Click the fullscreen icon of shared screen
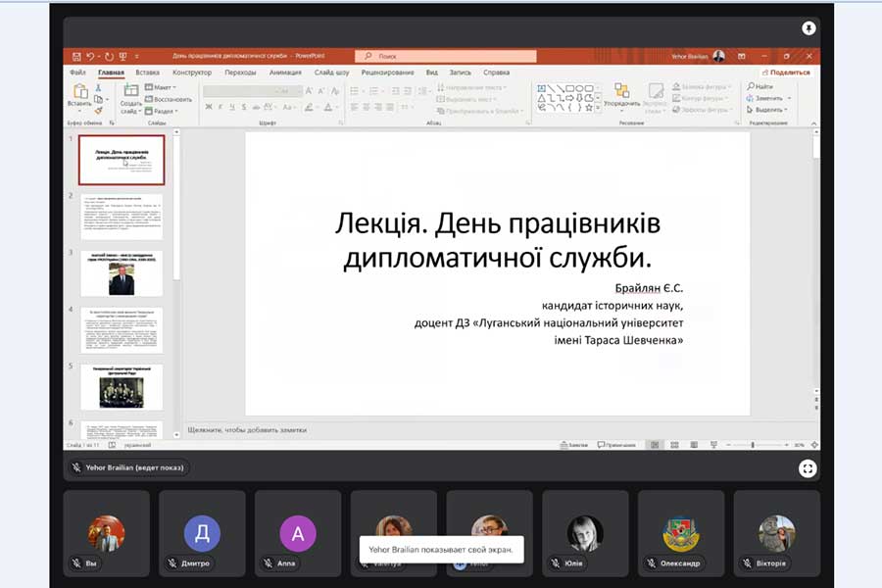Viewport: 882px width, 588px height. coord(808,468)
